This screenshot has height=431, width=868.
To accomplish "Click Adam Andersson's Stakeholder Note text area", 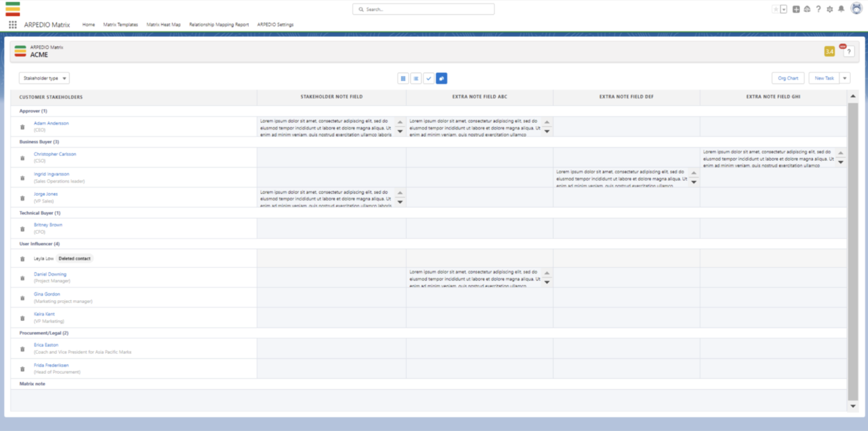I will click(325, 127).
